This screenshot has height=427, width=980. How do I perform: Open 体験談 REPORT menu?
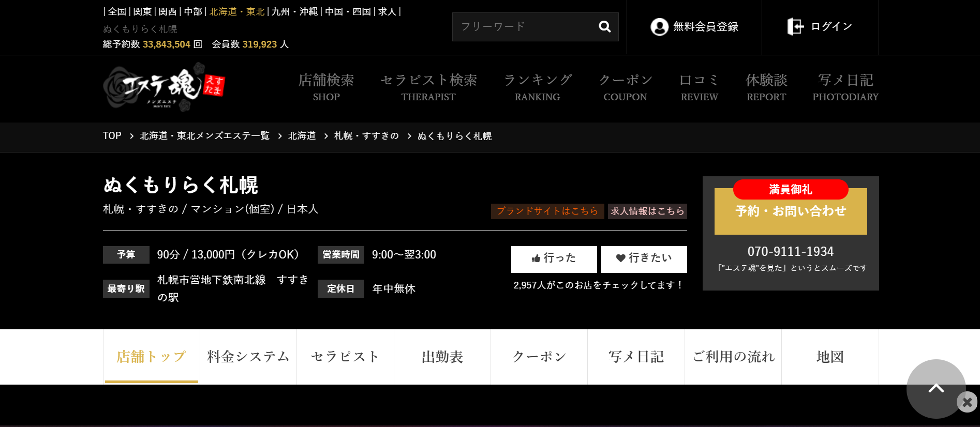click(766, 87)
